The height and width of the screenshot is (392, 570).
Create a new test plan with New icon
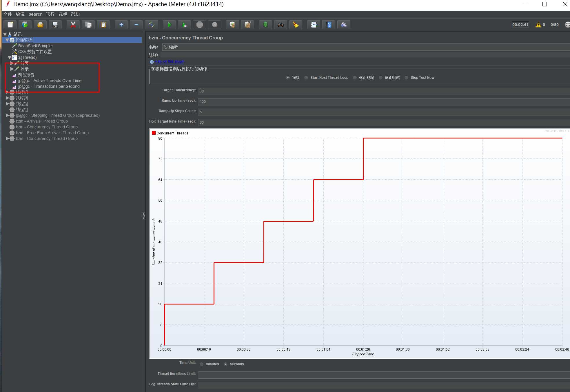[x=10, y=25]
